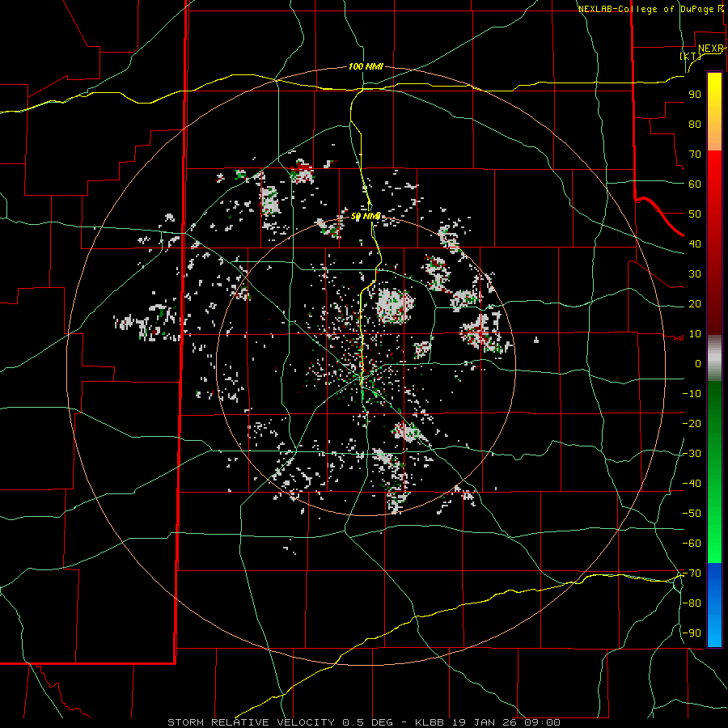Click the 100 NMI range ring label
Screen dimensions: 728x728
point(366,67)
